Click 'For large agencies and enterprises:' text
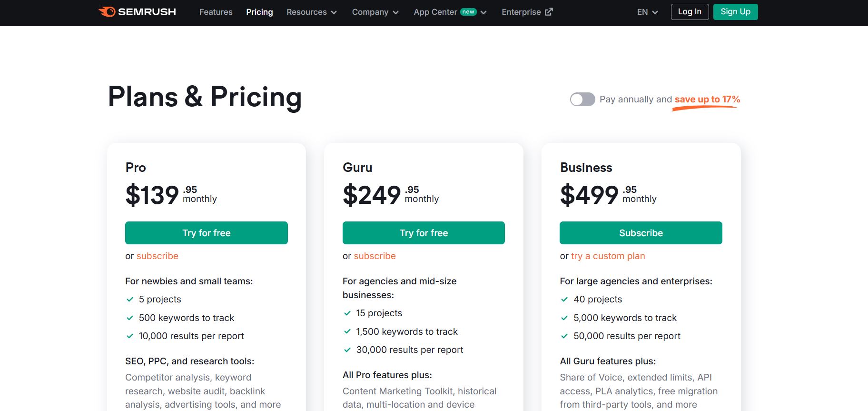Image resolution: width=868 pixels, height=411 pixels. click(636, 281)
